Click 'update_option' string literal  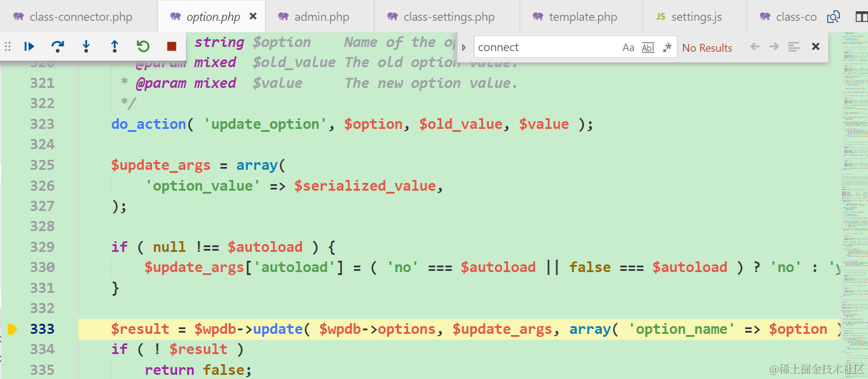click(266, 124)
